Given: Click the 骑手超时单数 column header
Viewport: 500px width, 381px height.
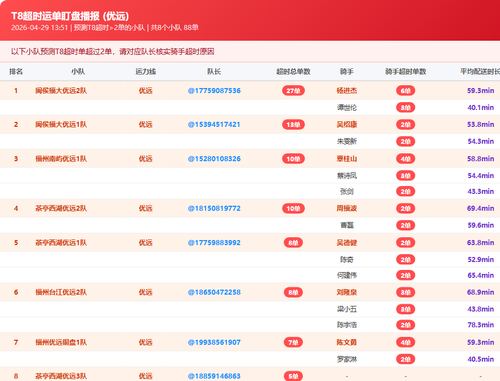Looking at the screenshot, I should click(x=406, y=71).
